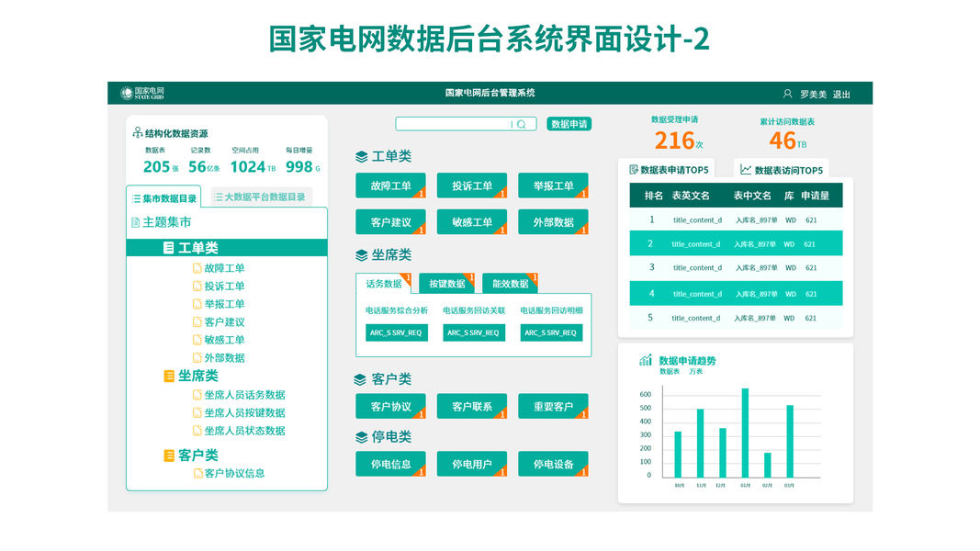
Task: Click the 数据申请趋势 bar chart icon
Action: [x=646, y=361]
